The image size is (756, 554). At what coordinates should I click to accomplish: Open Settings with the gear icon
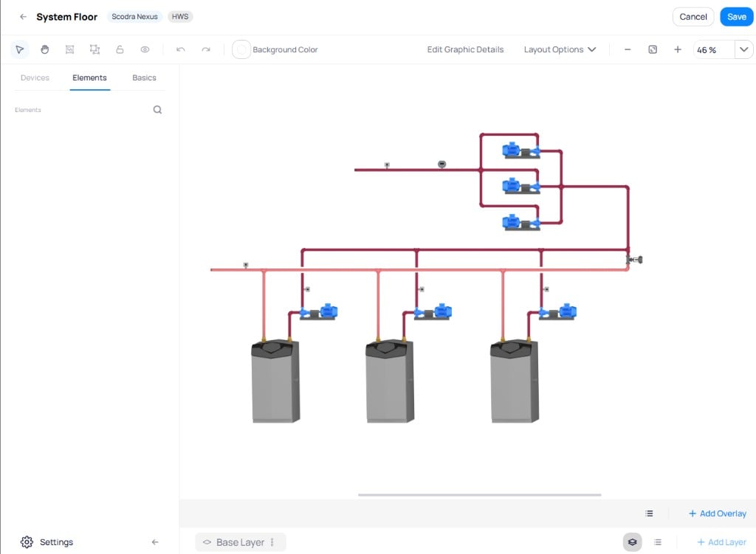[27, 542]
